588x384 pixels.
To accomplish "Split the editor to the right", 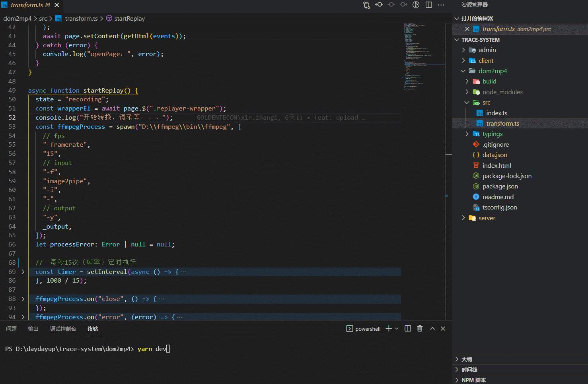I will [x=429, y=5].
